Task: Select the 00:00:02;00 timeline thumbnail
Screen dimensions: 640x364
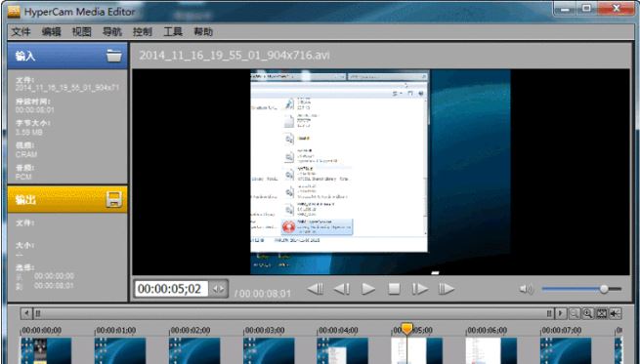Action: [194, 350]
